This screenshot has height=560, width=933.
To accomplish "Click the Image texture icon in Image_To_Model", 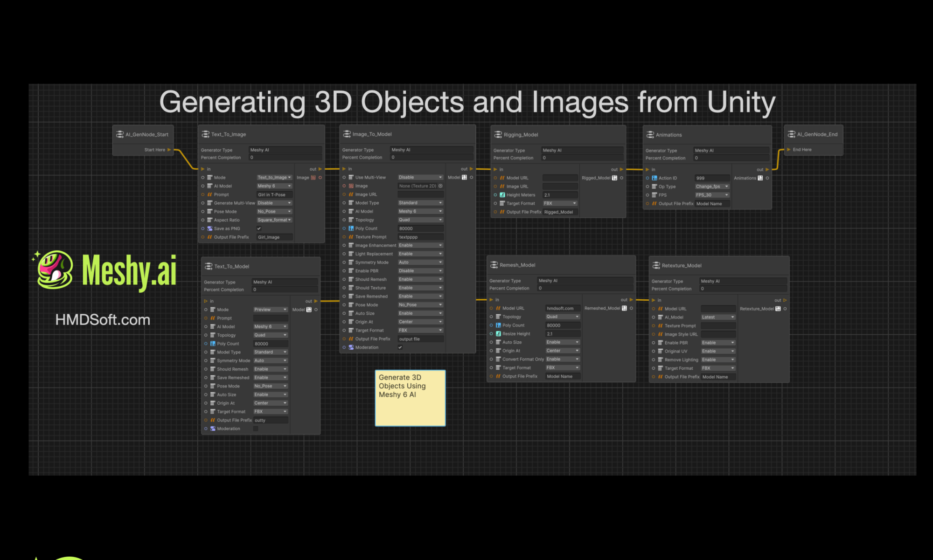I will [351, 186].
